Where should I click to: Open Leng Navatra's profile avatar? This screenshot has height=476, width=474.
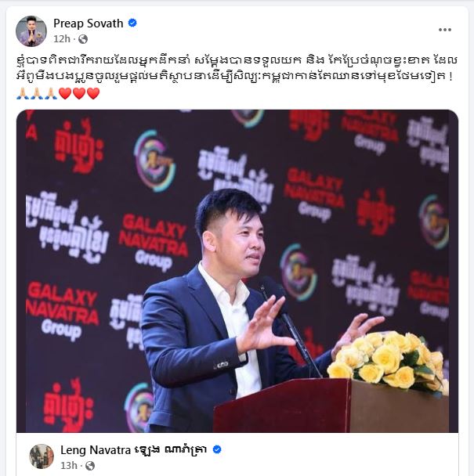point(42,456)
